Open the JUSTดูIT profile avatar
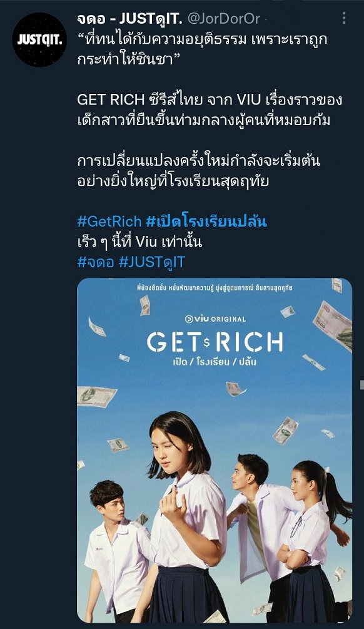Screen dimensions: 364x629 (x=39, y=39)
